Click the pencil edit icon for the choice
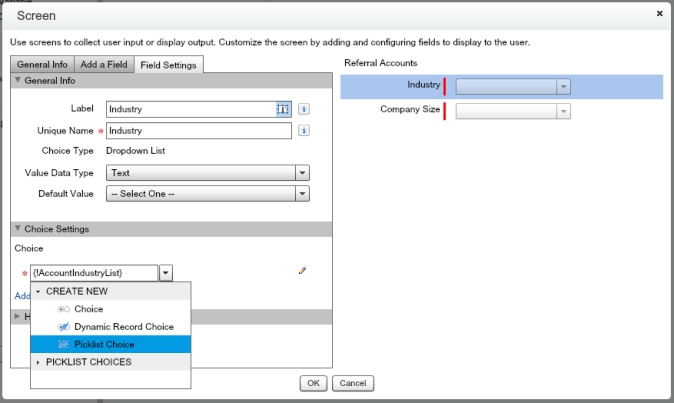This screenshot has height=403, width=674. pyautogui.click(x=302, y=271)
